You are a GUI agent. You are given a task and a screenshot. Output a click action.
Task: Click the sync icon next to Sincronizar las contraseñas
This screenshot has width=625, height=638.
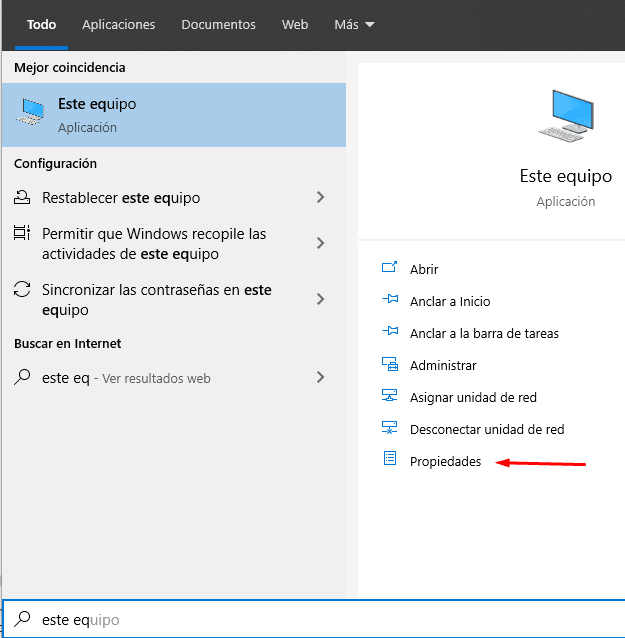pos(22,289)
